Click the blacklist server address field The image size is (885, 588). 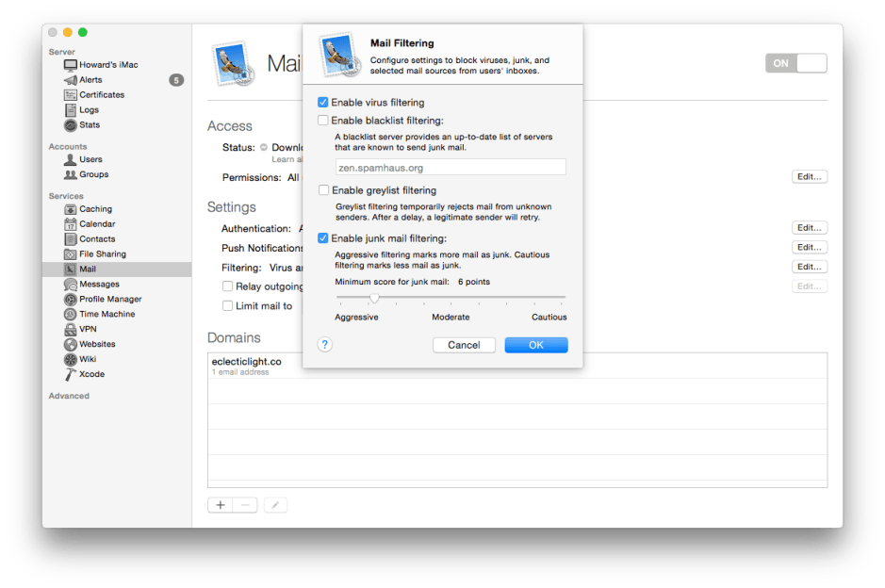click(450, 167)
